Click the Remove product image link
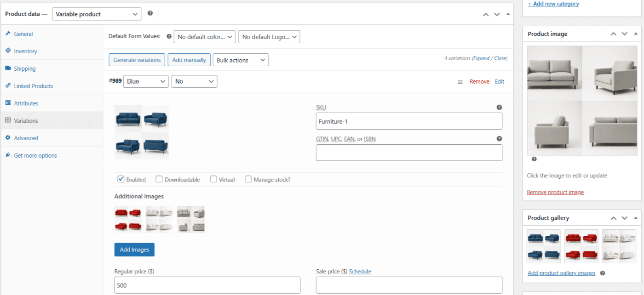 tap(555, 192)
